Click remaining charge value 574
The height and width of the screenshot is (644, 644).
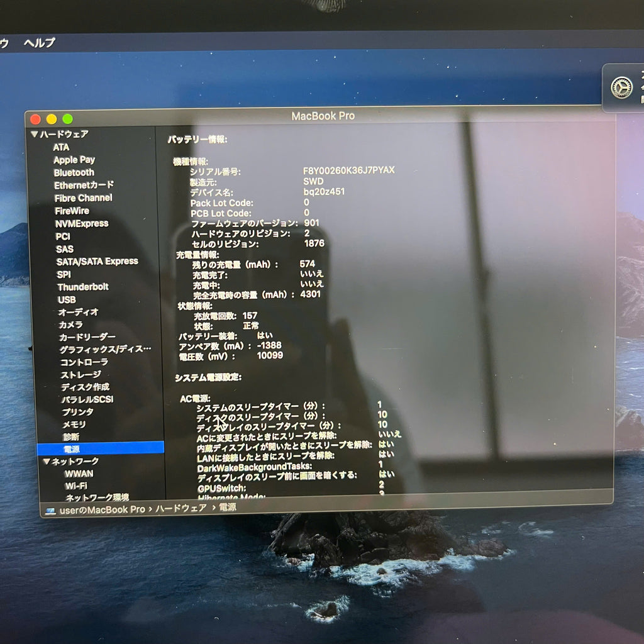click(x=307, y=264)
